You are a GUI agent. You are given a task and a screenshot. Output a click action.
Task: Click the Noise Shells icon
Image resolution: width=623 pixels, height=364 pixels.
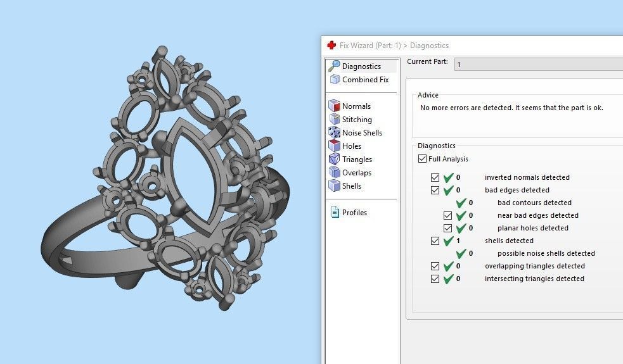(335, 132)
